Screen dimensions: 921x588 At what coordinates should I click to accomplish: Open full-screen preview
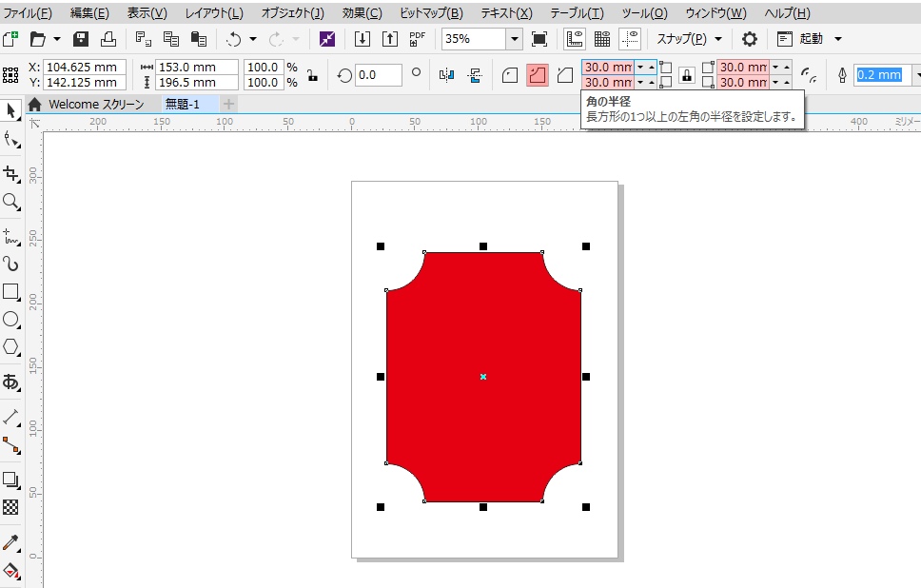[x=539, y=39]
